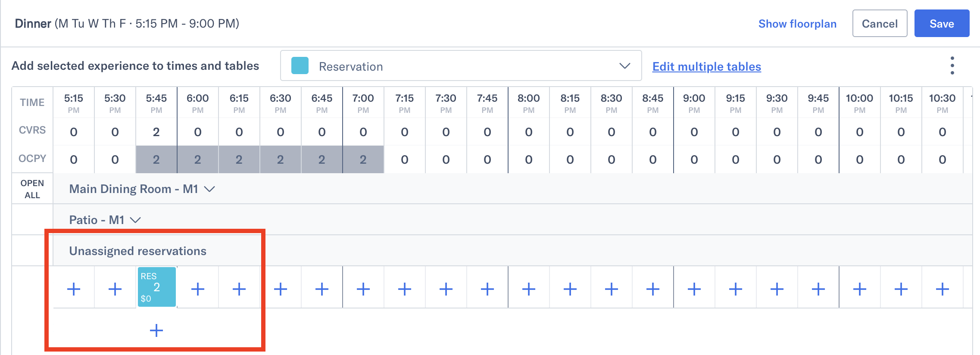Save the Dinner shift changes
The width and height of the screenshot is (980, 355).
point(942,23)
